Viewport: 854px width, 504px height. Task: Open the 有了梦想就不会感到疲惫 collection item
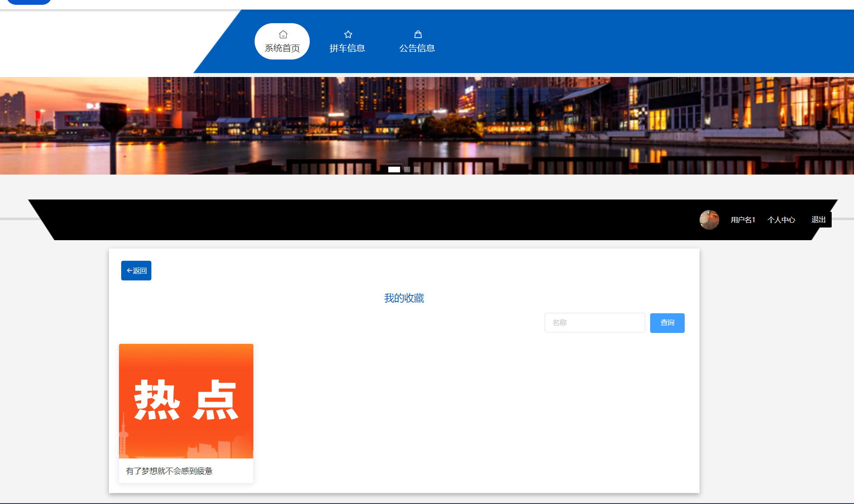(x=169, y=471)
